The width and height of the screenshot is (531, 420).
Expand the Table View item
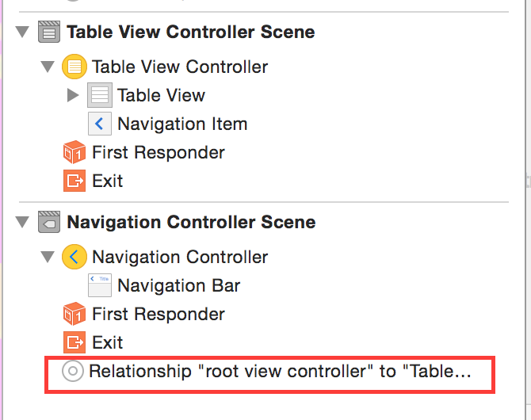coord(73,95)
